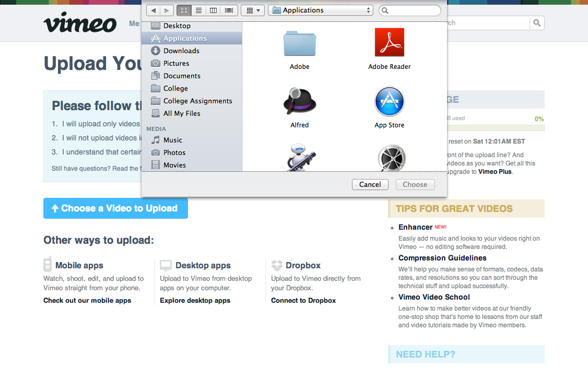Cancel the file dialog

point(370,184)
